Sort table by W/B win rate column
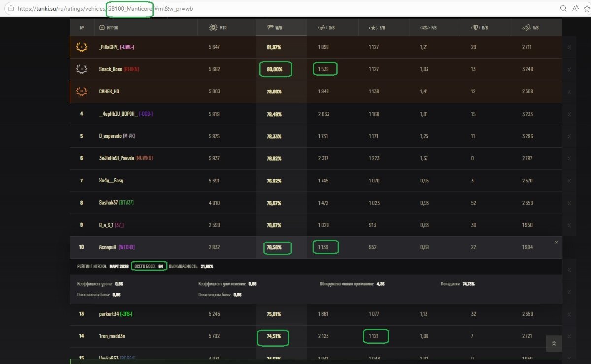The image size is (591, 364). [x=274, y=28]
